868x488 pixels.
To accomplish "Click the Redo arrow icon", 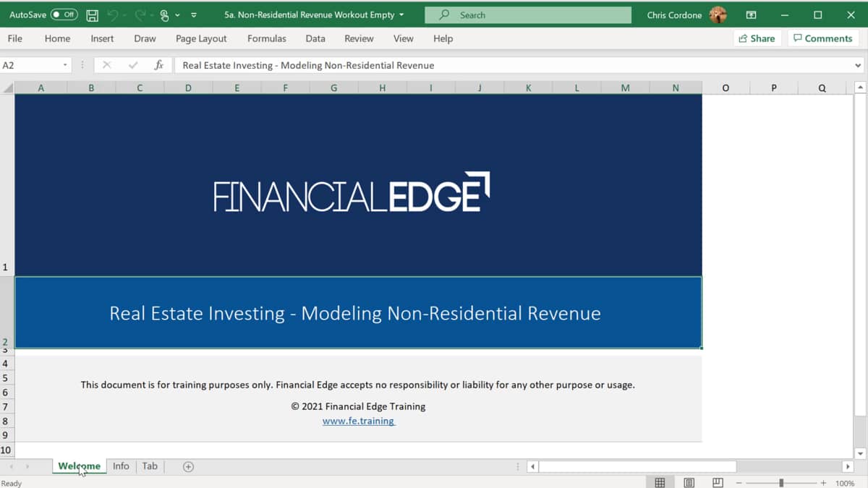I will pos(140,14).
